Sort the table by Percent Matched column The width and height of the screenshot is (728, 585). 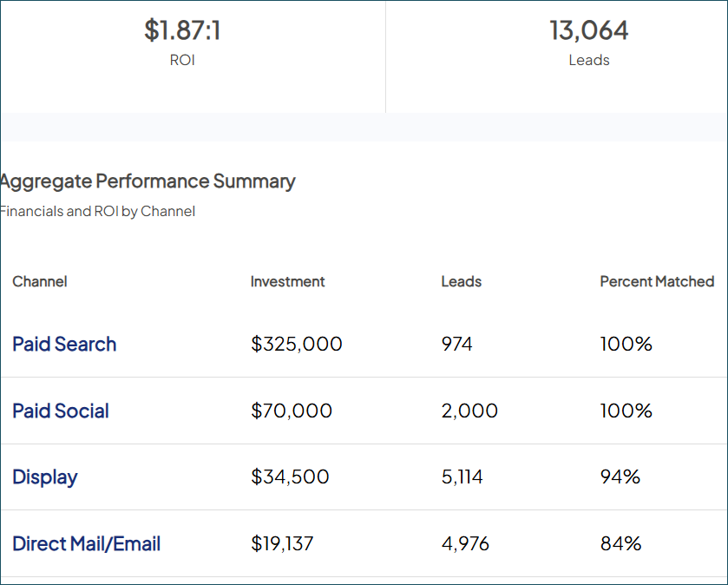point(657,281)
